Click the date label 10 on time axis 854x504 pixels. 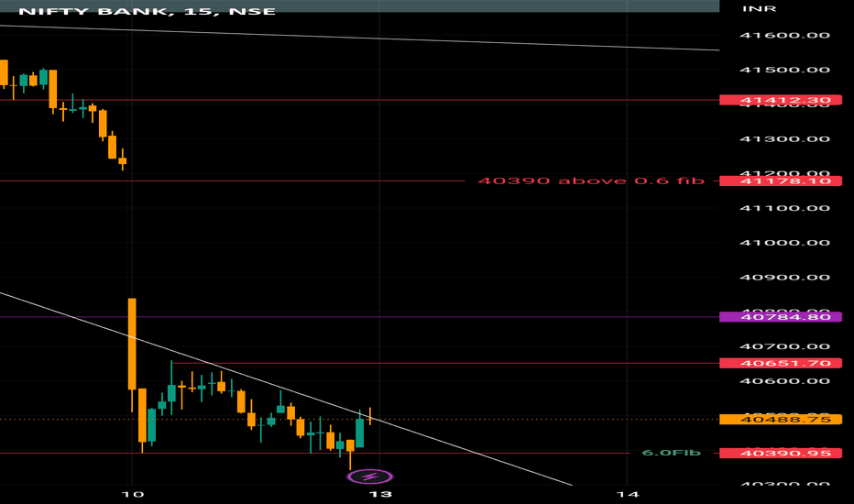tap(133, 494)
